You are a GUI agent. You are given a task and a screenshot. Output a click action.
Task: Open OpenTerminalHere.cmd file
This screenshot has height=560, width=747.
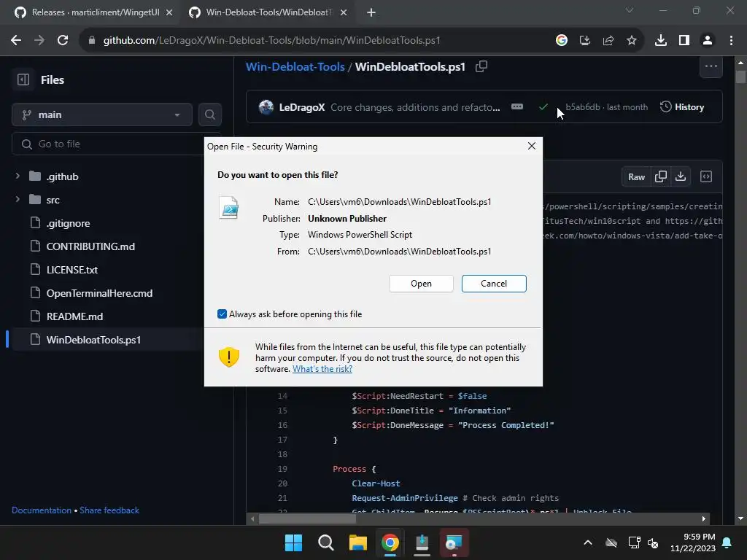tap(99, 293)
